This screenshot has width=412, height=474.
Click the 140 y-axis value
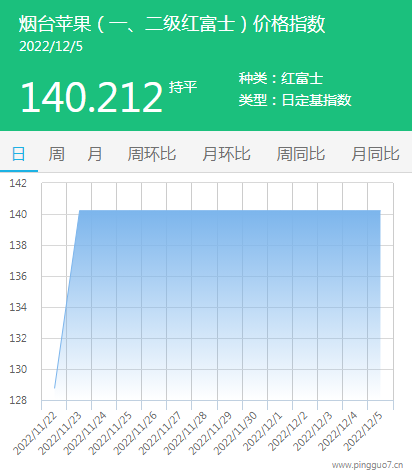(18, 214)
